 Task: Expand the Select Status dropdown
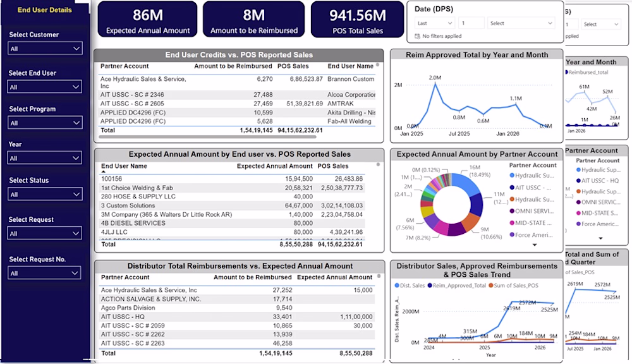[45, 194]
